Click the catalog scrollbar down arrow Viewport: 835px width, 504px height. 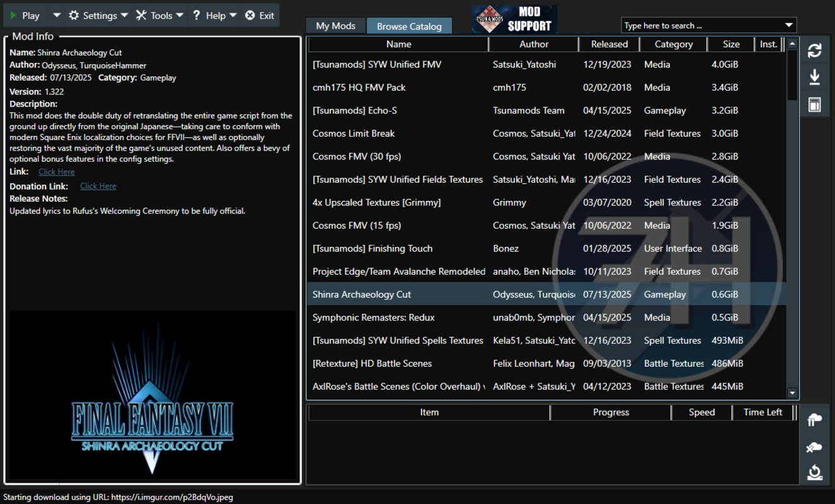pyautogui.click(x=793, y=393)
